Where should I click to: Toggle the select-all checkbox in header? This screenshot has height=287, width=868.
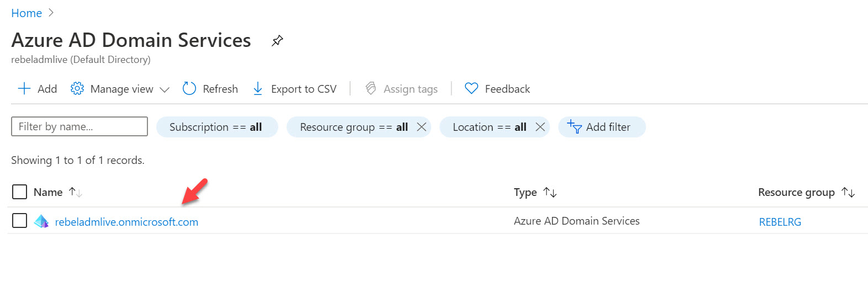tap(19, 192)
